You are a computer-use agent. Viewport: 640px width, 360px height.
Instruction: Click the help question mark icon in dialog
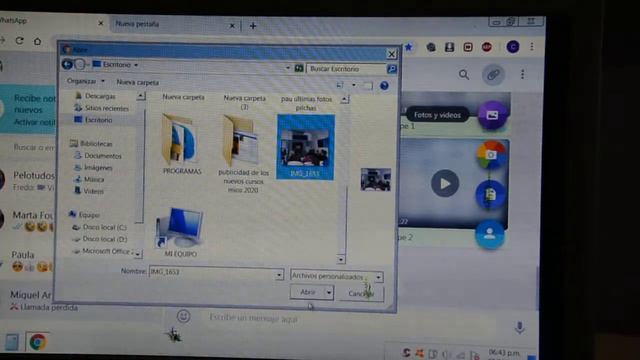click(x=384, y=86)
